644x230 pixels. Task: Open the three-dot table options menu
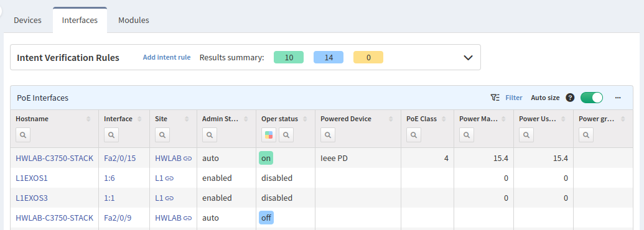[618, 98]
